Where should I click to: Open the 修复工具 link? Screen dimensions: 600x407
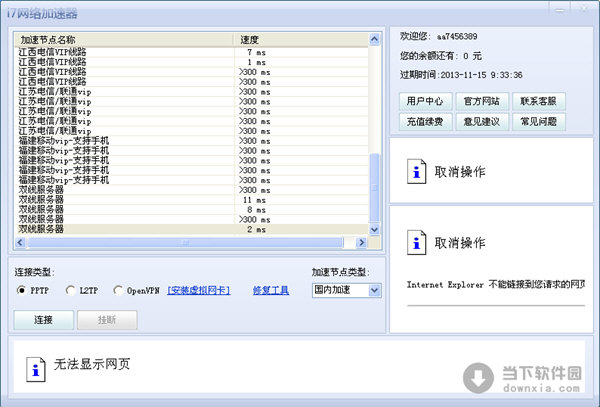(271, 290)
